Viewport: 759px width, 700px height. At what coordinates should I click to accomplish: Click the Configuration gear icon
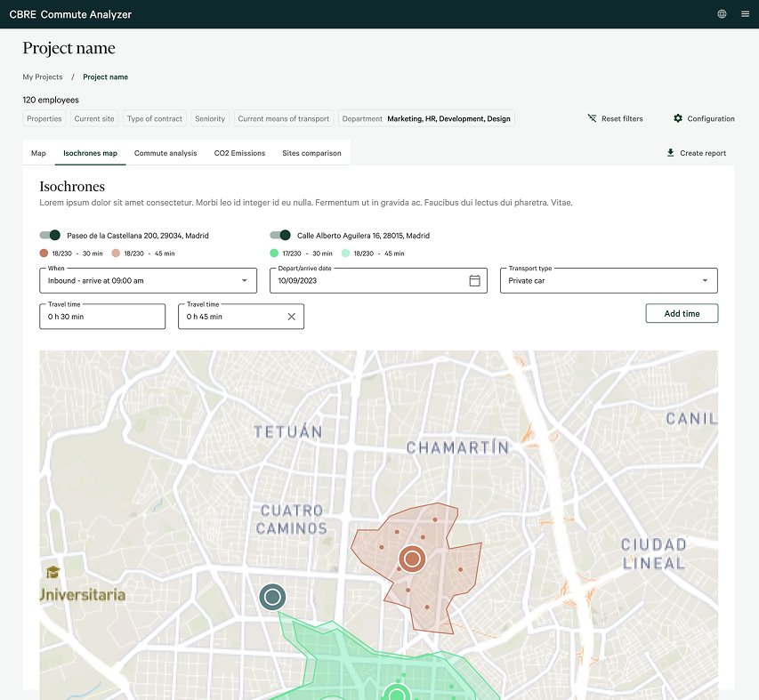pos(678,118)
